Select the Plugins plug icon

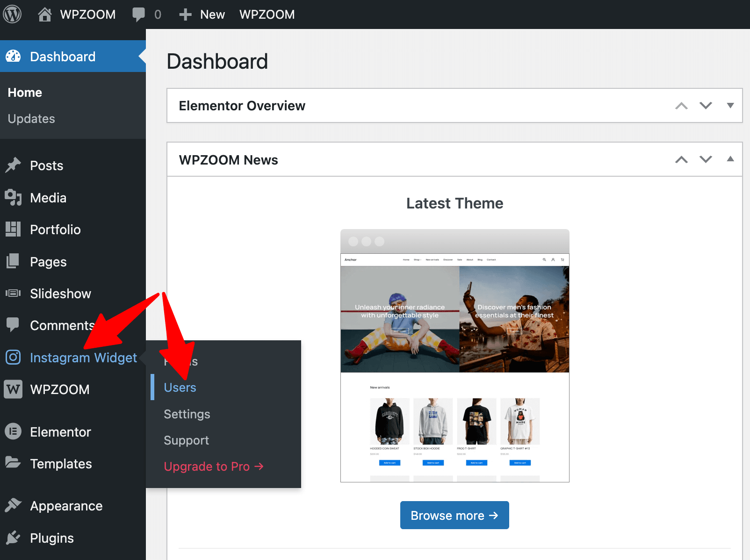pyautogui.click(x=13, y=538)
